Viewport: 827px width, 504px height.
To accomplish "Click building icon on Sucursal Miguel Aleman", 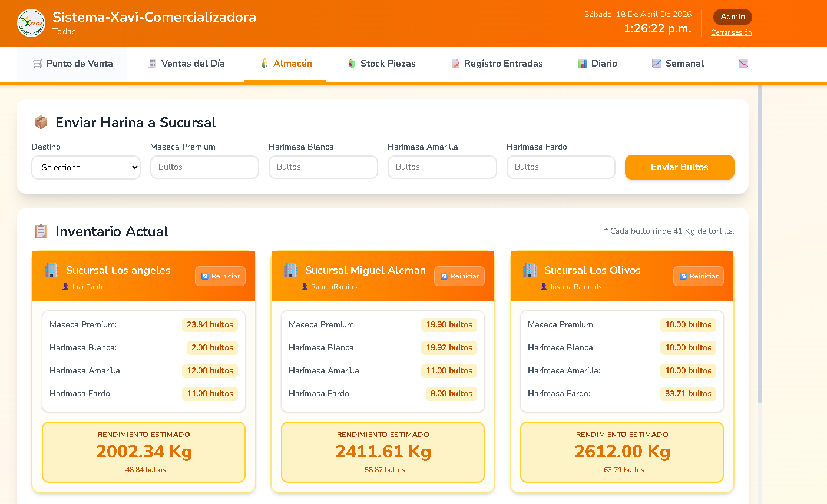I will (x=290, y=270).
